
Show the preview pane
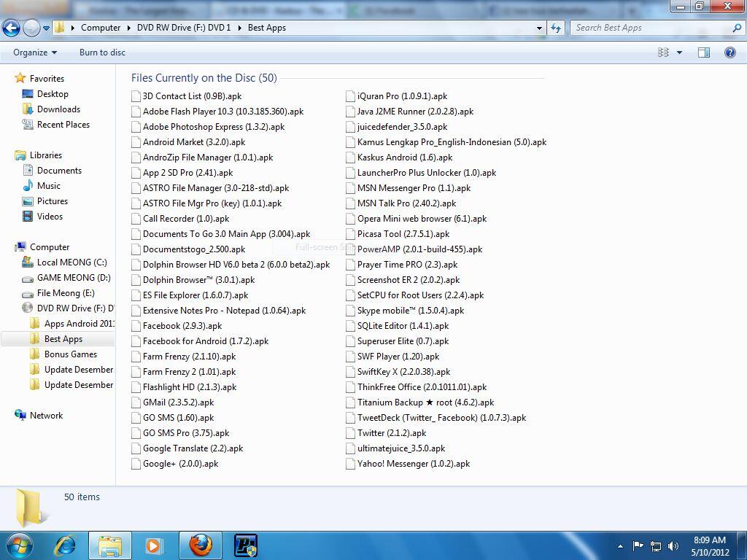pyautogui.click(x=704, y=52)
